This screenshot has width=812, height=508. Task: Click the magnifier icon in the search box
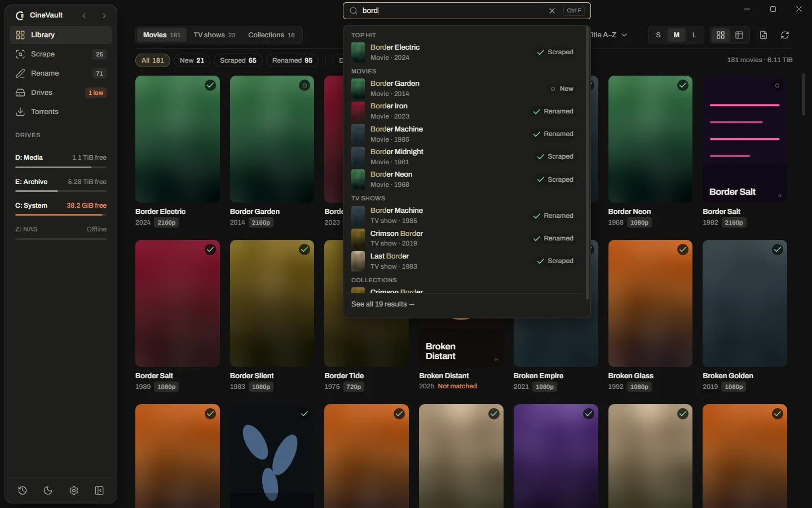point(354,11)
